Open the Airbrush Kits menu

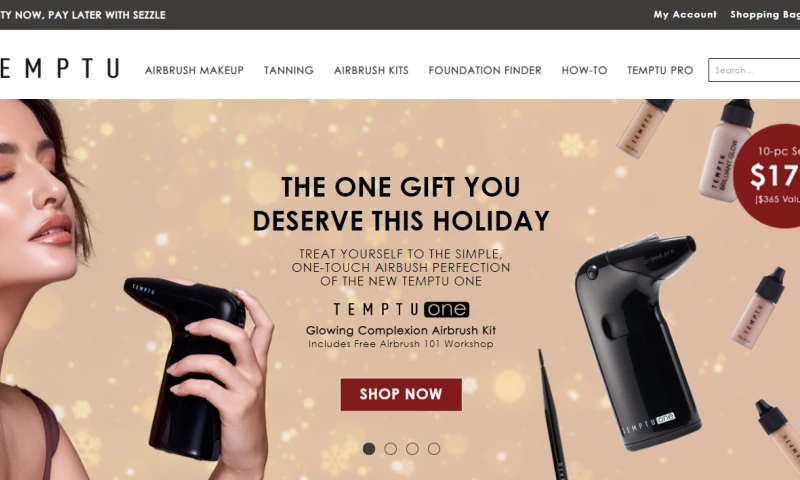click(371, 70)
